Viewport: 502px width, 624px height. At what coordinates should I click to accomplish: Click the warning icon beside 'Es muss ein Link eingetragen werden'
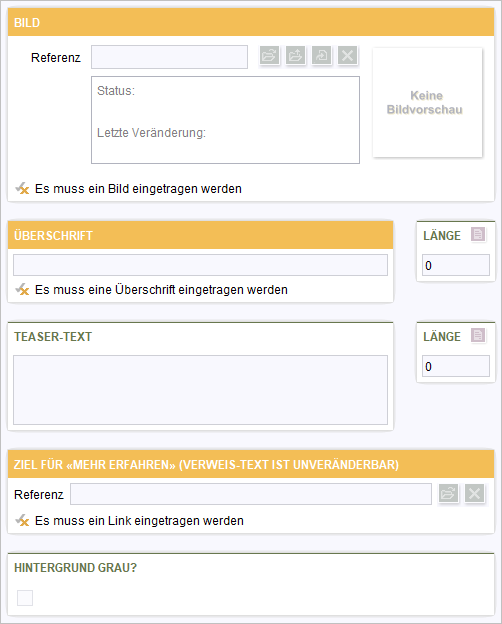click(x=22, y=520)
